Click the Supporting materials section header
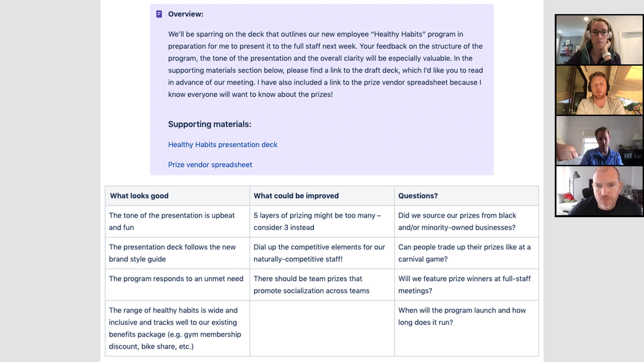This screenshot has height=362, width=644. [210, 124]
